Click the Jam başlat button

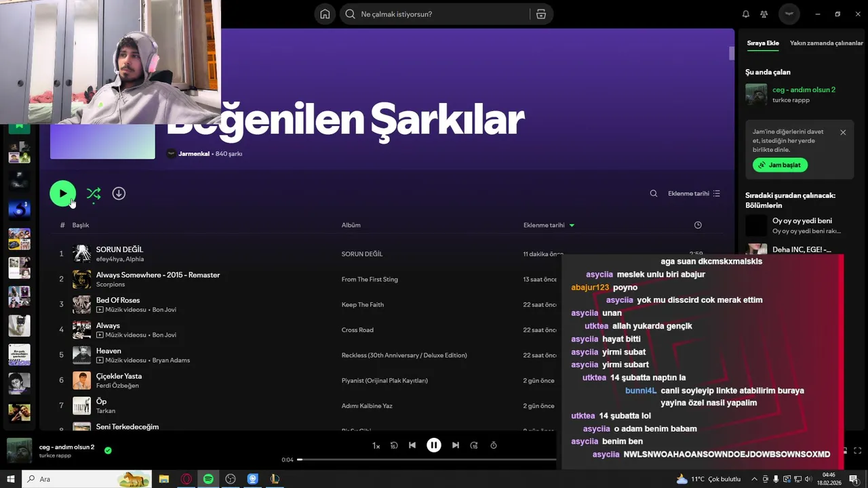tap(781, 165)
